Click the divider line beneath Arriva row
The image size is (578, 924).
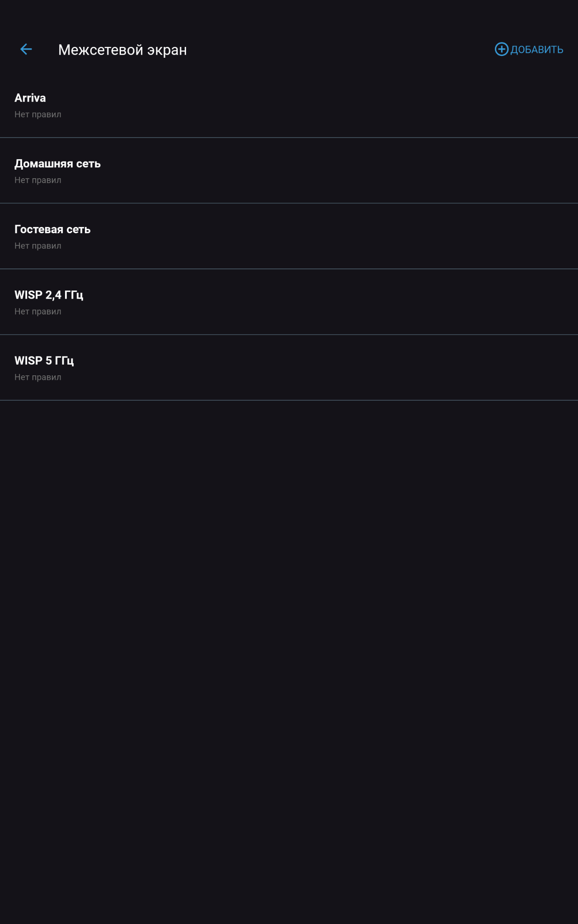coord(289,138)
